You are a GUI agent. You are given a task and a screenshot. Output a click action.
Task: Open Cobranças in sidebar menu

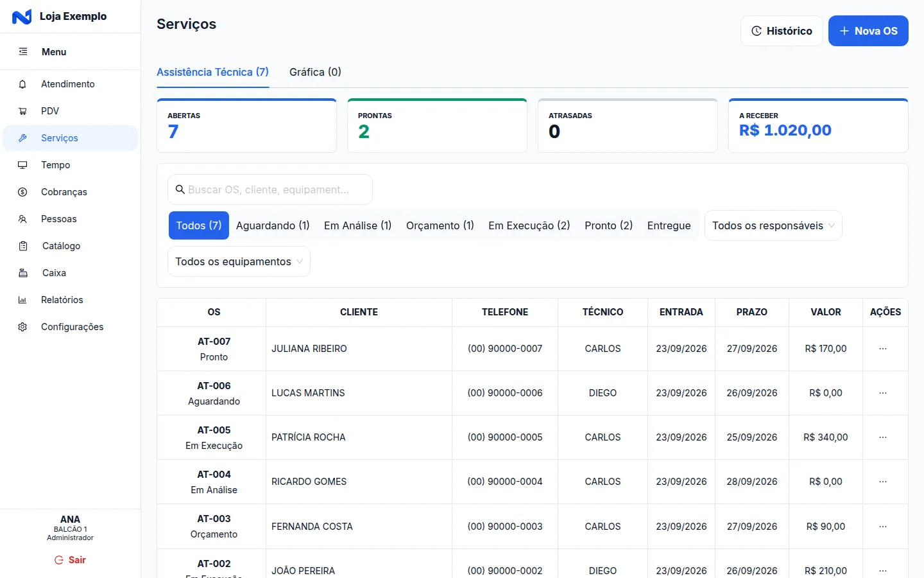(71, 192)
